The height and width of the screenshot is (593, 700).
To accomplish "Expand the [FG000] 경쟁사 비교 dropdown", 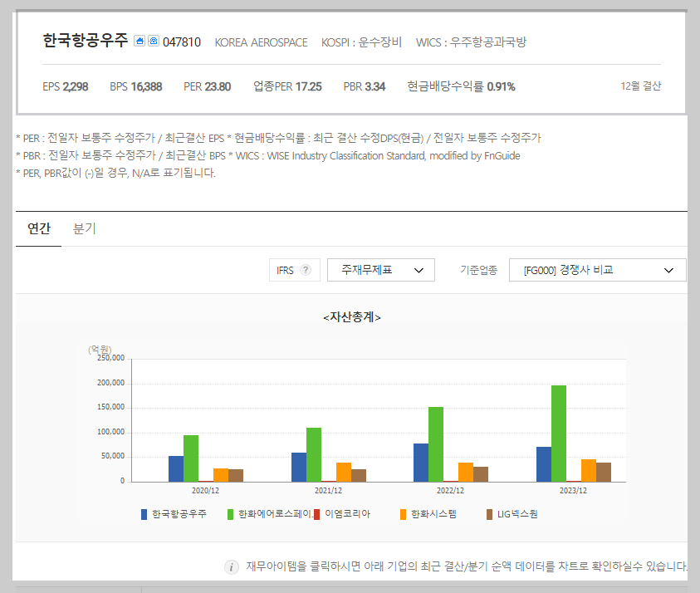I will 597,270.
